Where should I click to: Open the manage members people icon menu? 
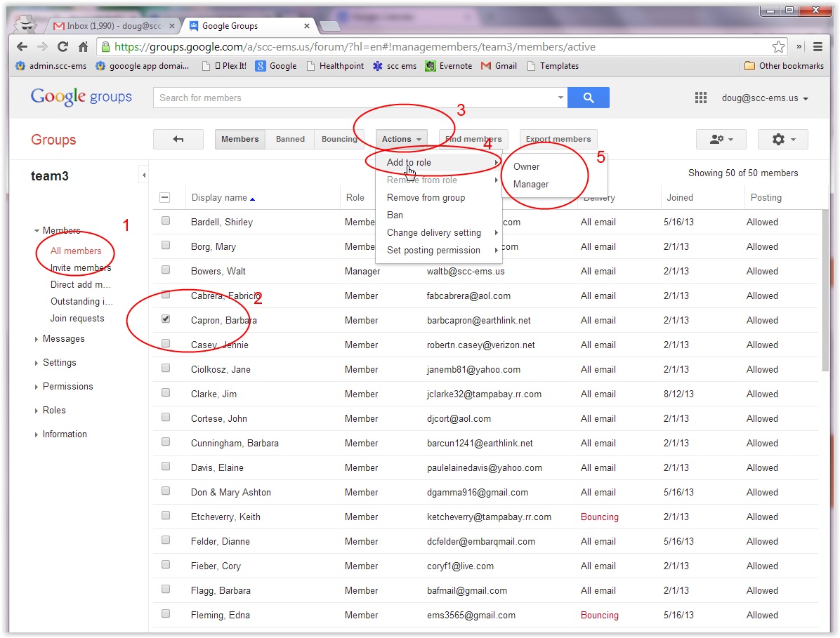click(721, 139)
